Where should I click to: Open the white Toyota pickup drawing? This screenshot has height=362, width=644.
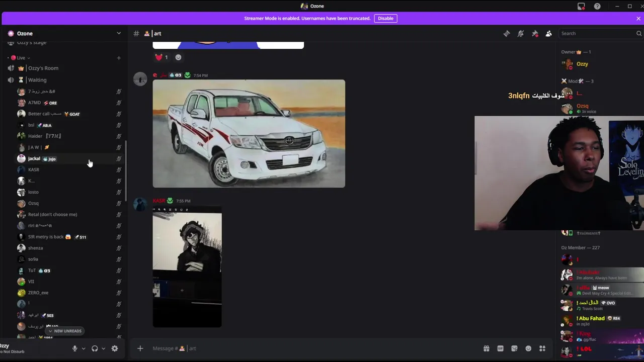pos(249,134)
